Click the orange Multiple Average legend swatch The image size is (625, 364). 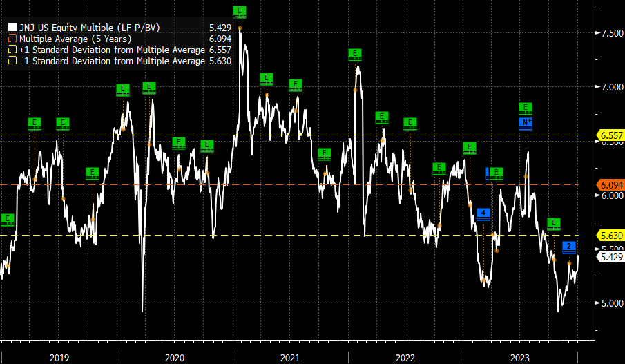(x=12, y=39)
